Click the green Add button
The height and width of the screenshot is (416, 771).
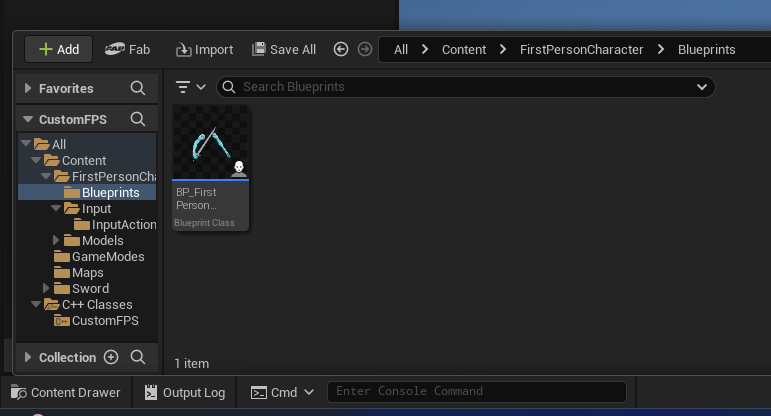click(x=58, y=49)
